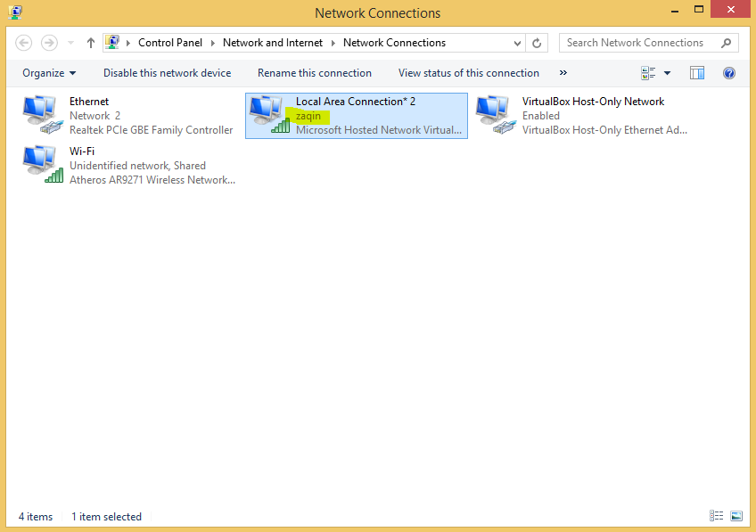This screenshot has height=532, width=756.
Task: Select the Ethernet adapter icon
Action: (43, 115)
